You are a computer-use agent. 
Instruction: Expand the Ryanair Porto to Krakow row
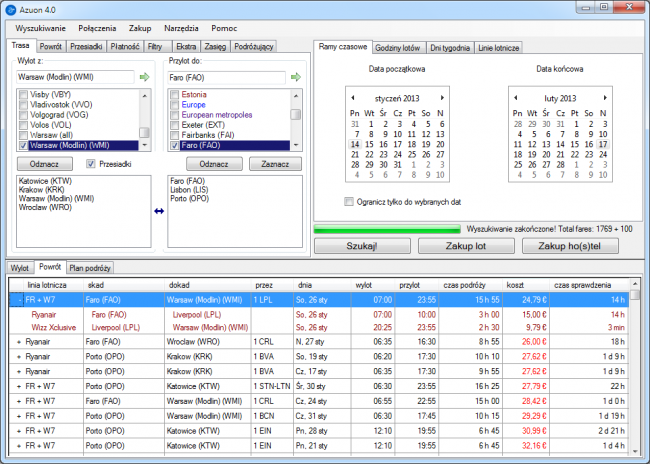19,355
